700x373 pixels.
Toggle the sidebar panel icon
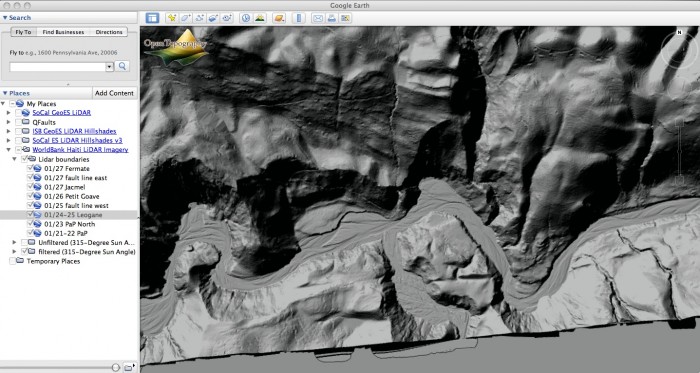point(152,18)
